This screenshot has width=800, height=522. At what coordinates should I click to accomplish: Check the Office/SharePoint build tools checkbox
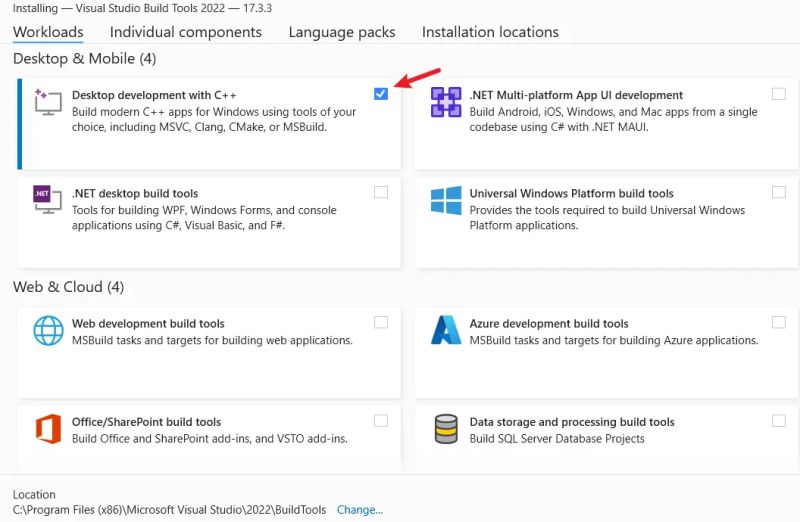click(381, 420)
